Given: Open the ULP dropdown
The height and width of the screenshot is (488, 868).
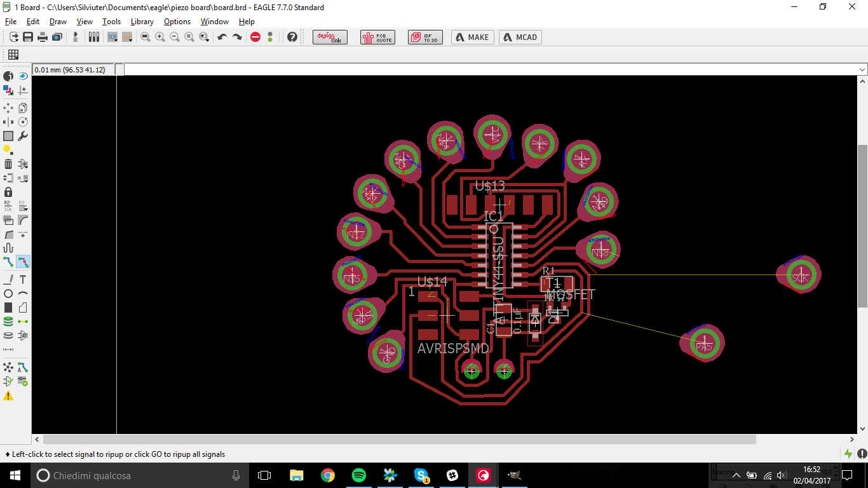Looking at the screenshot, I should point(127,37).
